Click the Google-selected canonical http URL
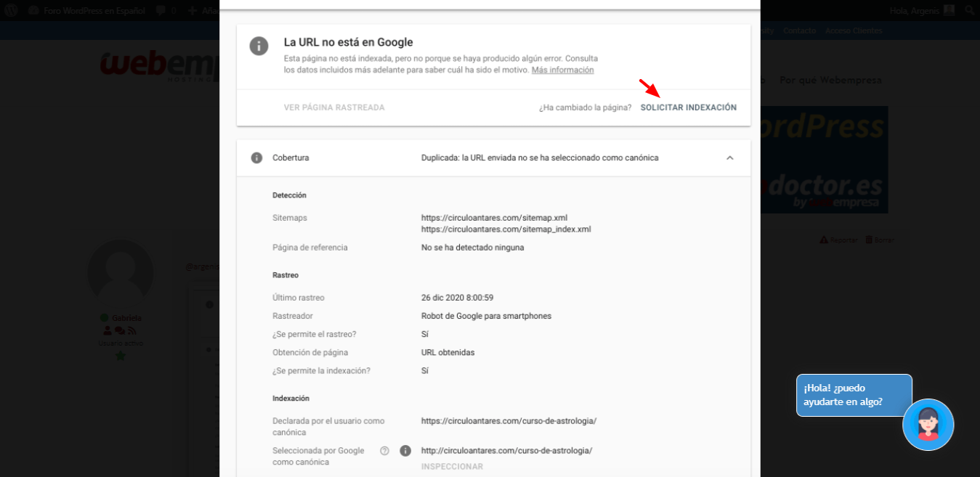The height and width of the screenshot is (477, 980). 506,451
